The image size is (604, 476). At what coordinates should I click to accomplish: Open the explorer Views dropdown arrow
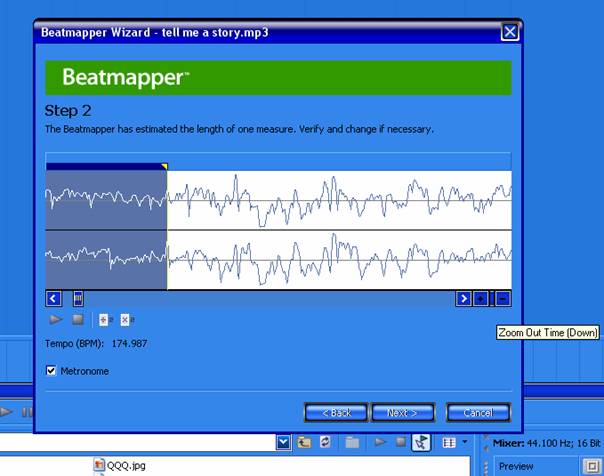point(464,442)
